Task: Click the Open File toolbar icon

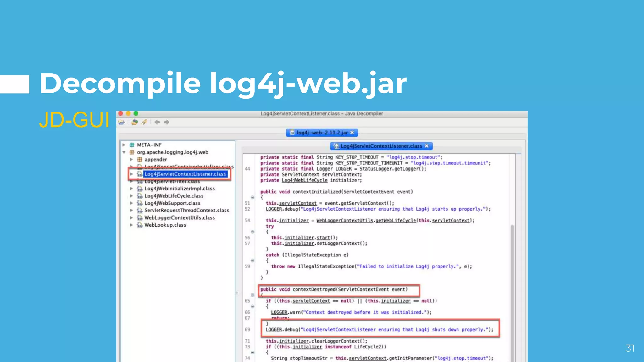Action: 121,122
